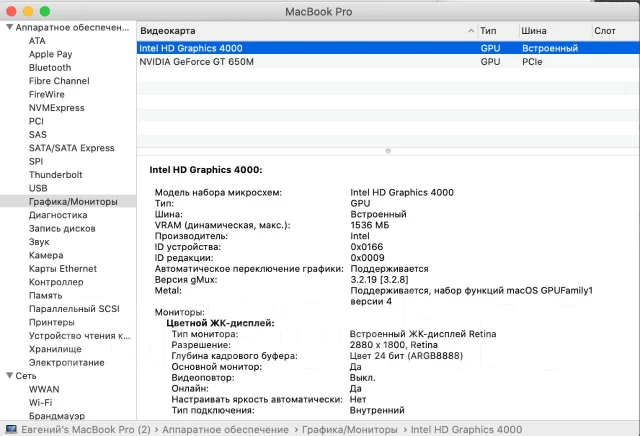Click the PCIe bus cell
Viewport: 640px width, 436px height.
[532, 62]
